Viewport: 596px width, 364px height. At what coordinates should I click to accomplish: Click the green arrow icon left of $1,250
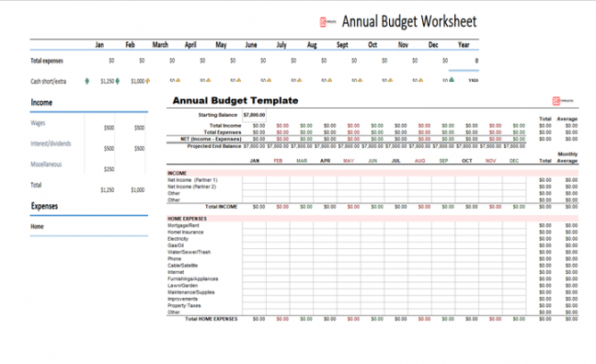point(87,81)
